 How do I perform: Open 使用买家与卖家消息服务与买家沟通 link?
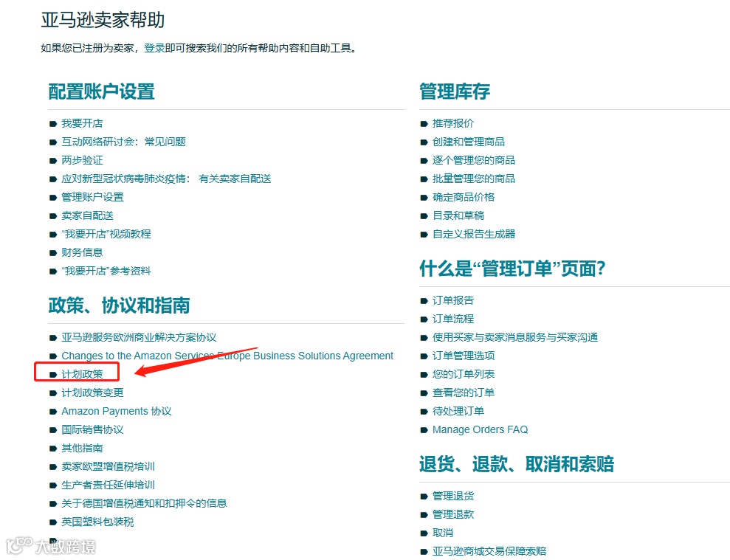(x=515, y=337)
